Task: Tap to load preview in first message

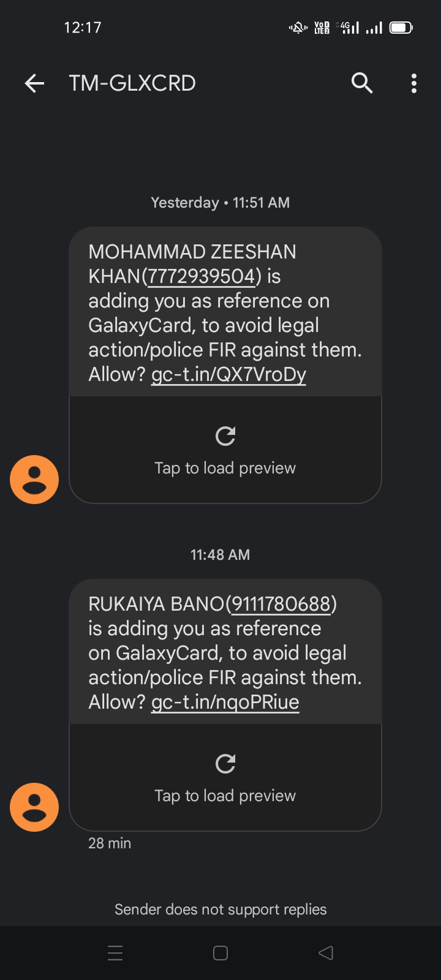Action: coord(225,468)
